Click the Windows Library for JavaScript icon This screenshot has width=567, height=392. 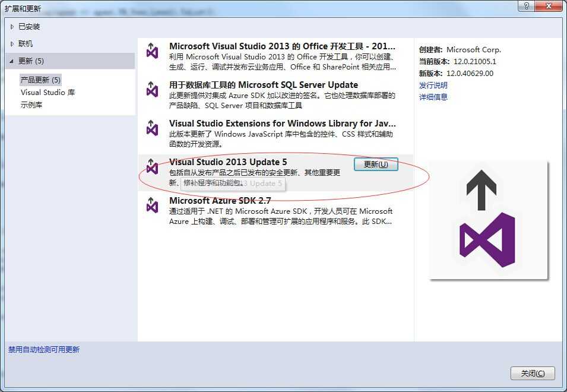click(x=152, y=128)
